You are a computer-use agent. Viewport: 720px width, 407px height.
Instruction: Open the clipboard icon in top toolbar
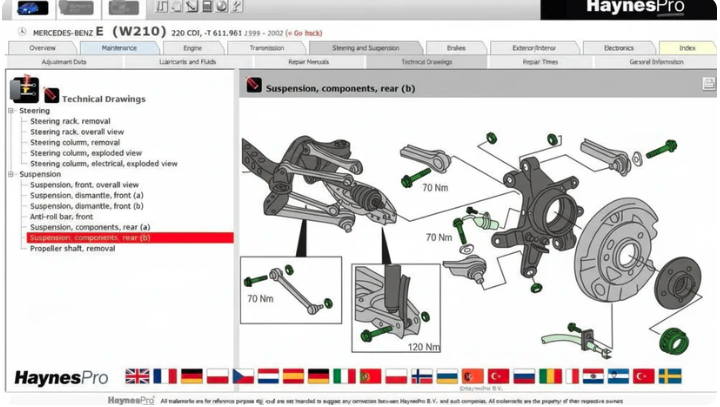tap(177, 6)
